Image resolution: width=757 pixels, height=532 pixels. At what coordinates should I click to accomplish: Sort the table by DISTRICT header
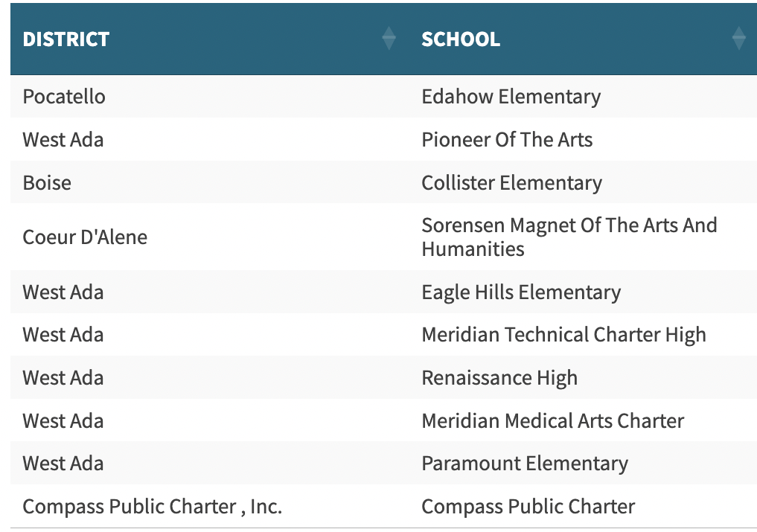coord(66,39)
